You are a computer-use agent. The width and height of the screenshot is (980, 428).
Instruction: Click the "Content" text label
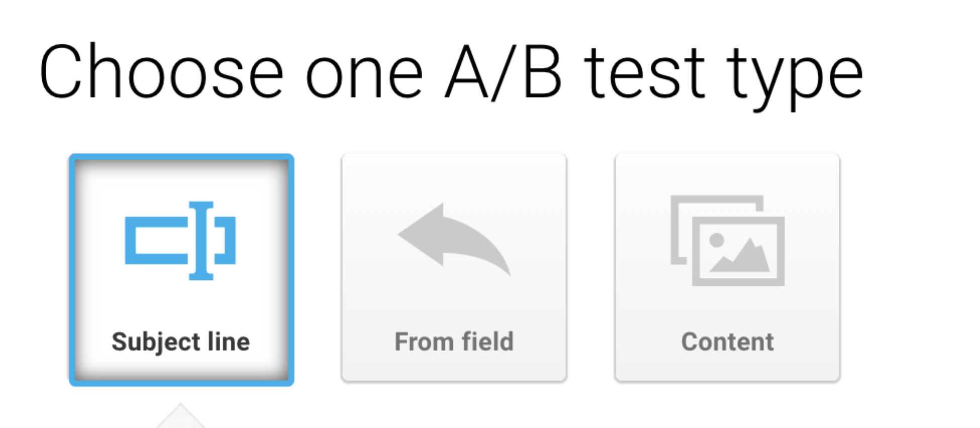click(727, 342)
